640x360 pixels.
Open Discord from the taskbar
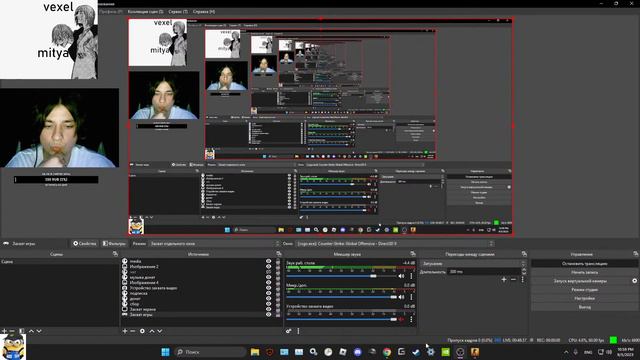358,352
